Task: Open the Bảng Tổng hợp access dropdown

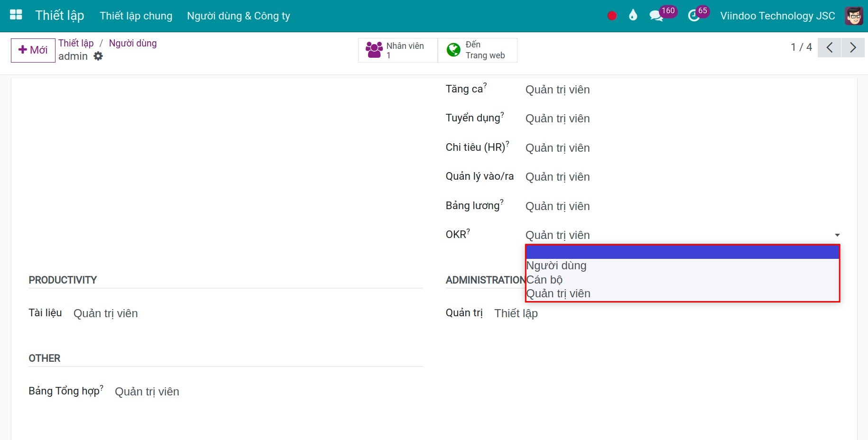Action: point(268,392)
